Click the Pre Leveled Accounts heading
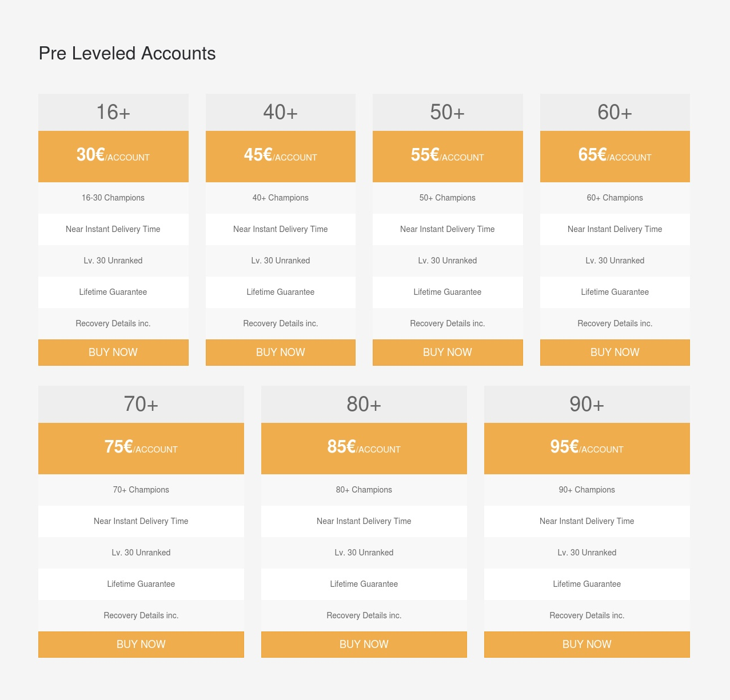This screenshot has width=730, height=700. pos(127,53)
